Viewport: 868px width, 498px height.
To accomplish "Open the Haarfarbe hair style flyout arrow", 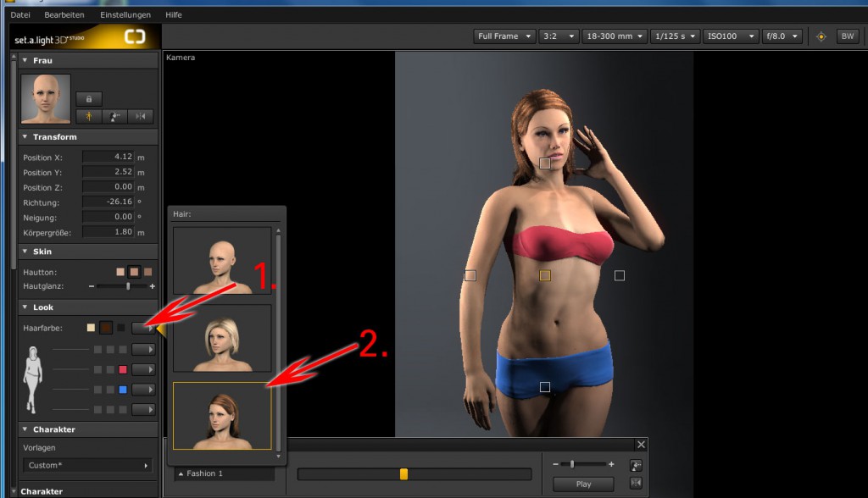I will 142,328.
